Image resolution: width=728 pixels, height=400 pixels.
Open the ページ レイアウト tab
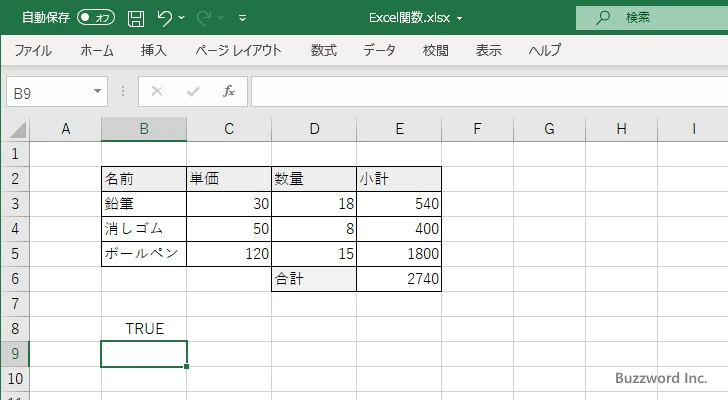238,50
